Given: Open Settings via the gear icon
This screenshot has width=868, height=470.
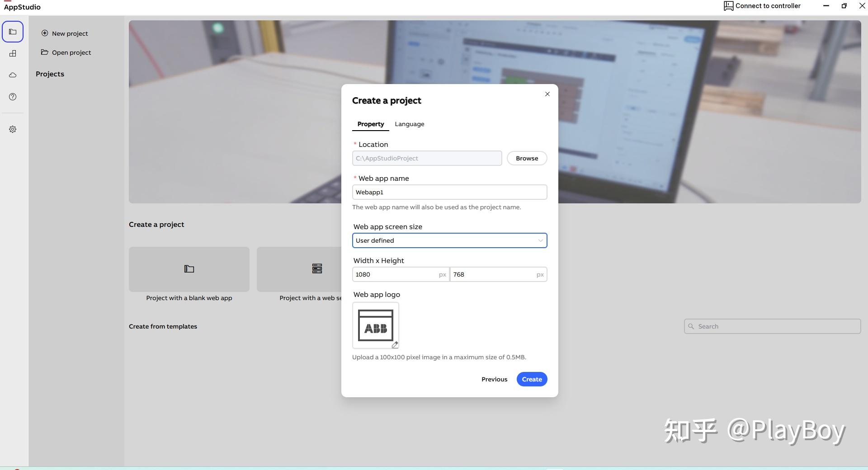Looking at the screenshot, I should tap(12, 129).
